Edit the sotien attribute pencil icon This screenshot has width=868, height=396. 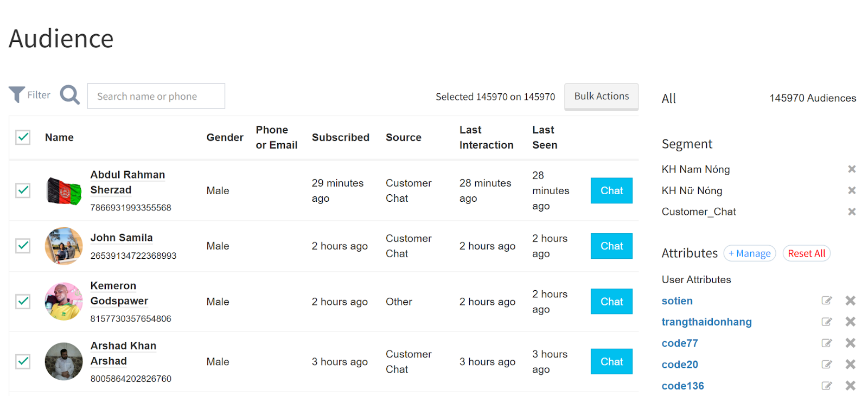827,301
